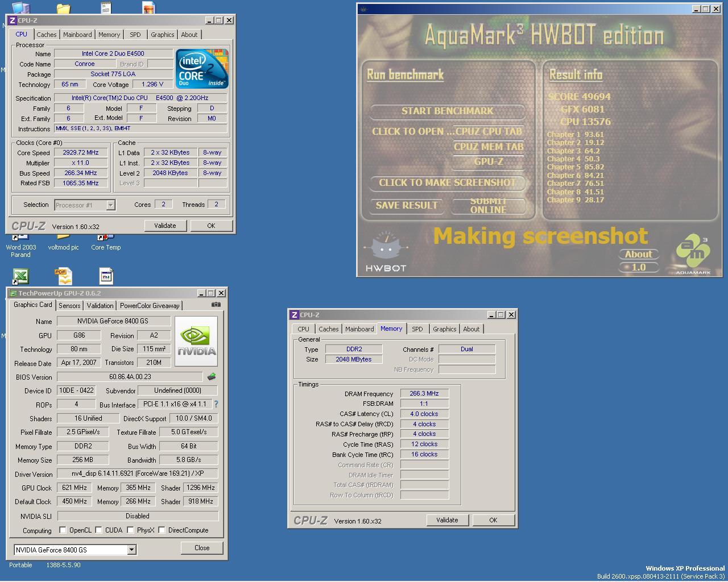Screen dimensions: 728x582
Task: Click the Bus Interface question mark icon
Action: pyautogui.click(x=216, y=404)
